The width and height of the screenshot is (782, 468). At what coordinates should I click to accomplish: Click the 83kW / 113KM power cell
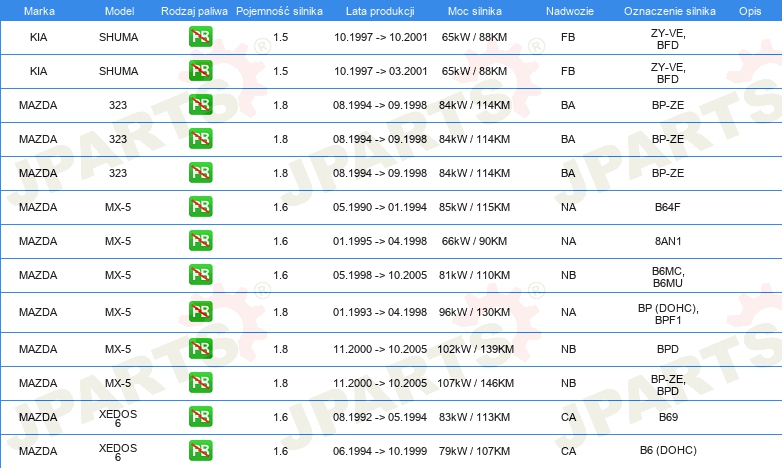click(474, 417)
